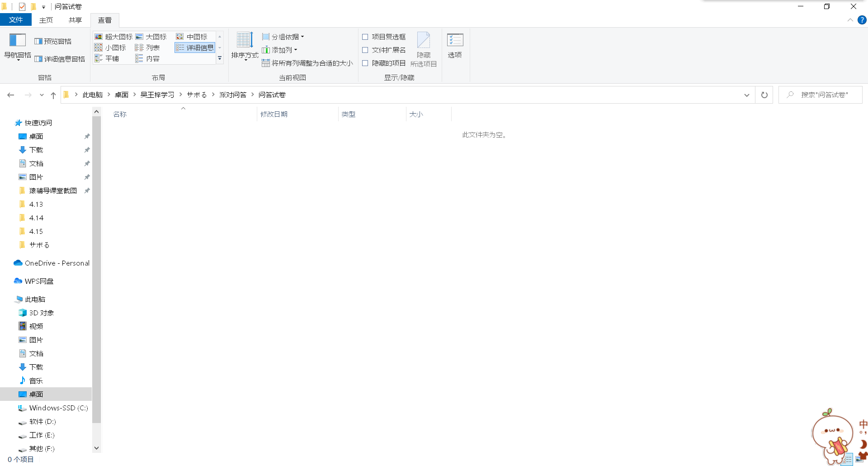
Task: Show hidden items checkbox
Action: click(365, 63)
